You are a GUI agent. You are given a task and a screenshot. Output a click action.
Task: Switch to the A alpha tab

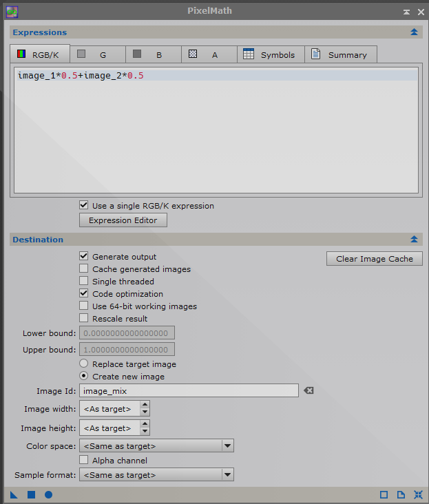click(209, 54)
